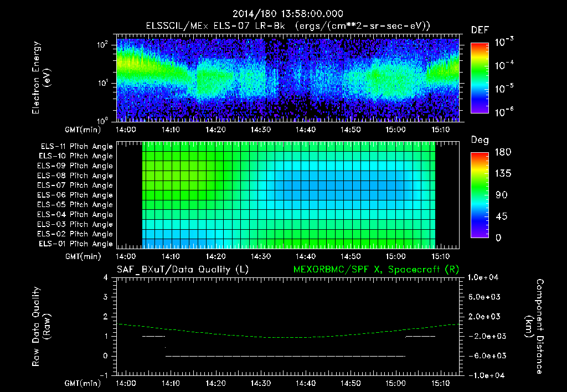Click the ELS-04 Pitch Angle row label

[75, 214]
